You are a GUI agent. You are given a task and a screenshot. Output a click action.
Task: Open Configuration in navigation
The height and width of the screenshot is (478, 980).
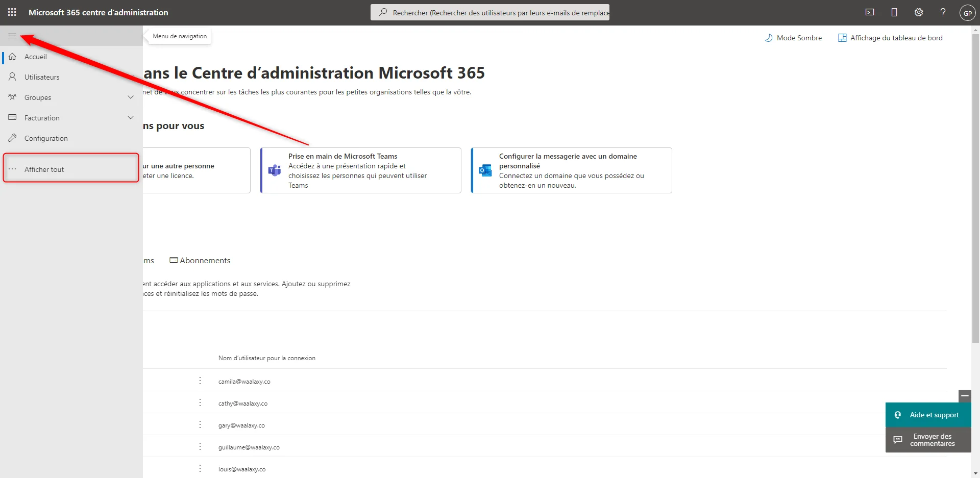pyautogui.click(x=71, y=138)
